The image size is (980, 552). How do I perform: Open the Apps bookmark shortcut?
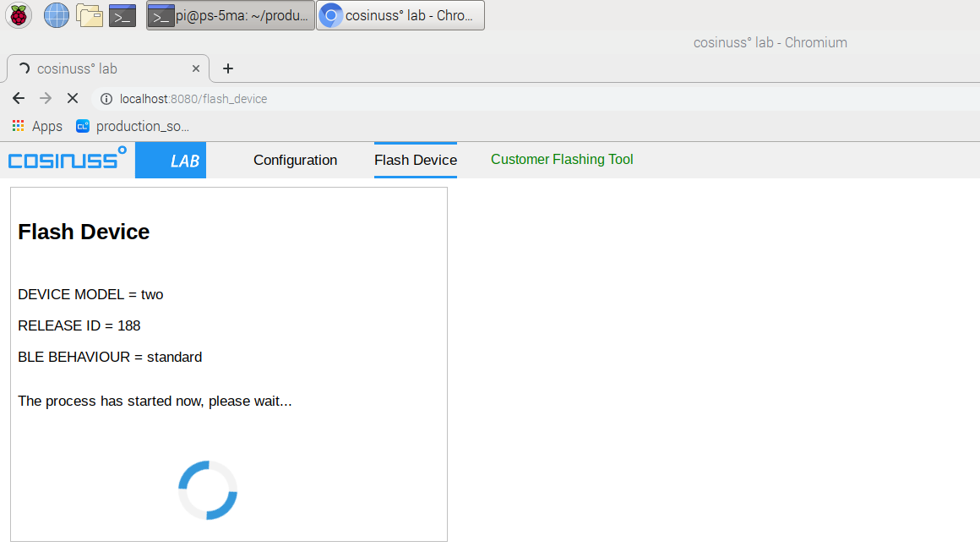[x=38, y=126]
